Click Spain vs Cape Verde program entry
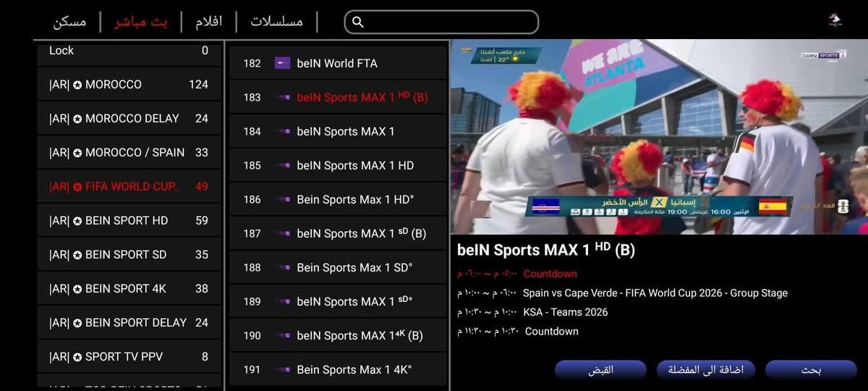868x391 pixels. [622, 293]
